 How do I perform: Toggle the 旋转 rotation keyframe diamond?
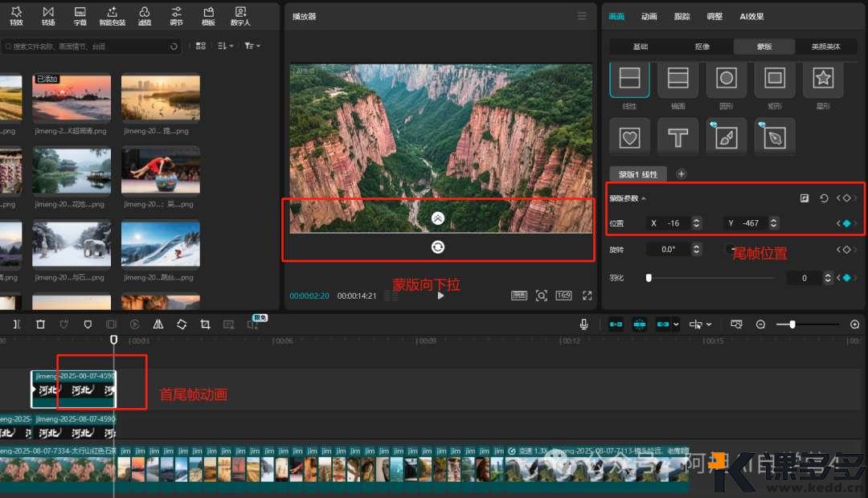point(846,250)
